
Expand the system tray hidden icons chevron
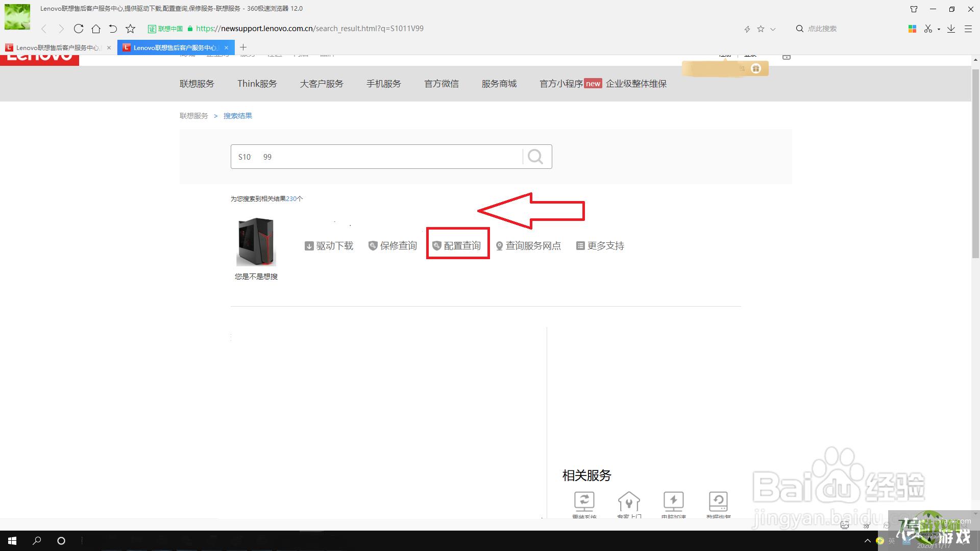point(867,541)
